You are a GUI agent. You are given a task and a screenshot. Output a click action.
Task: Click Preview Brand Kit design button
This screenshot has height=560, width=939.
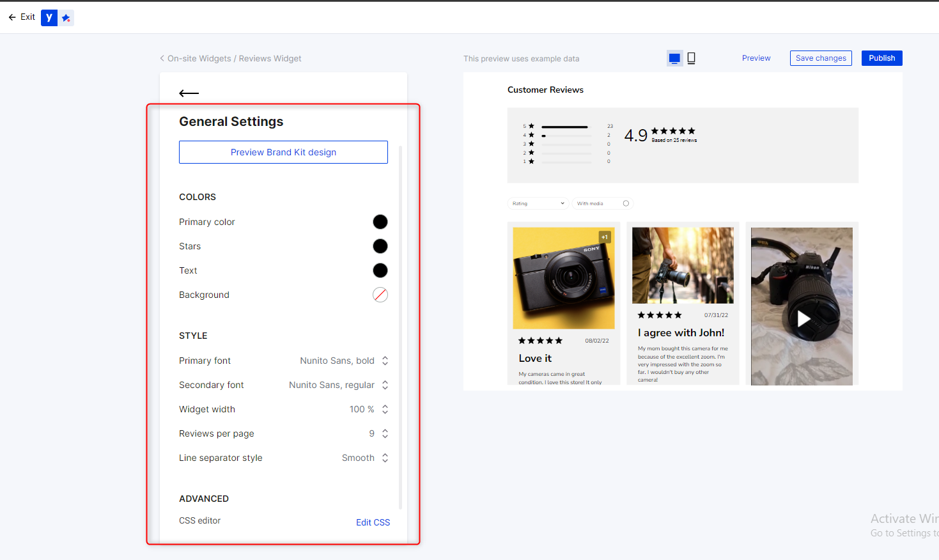click(283, 152)
